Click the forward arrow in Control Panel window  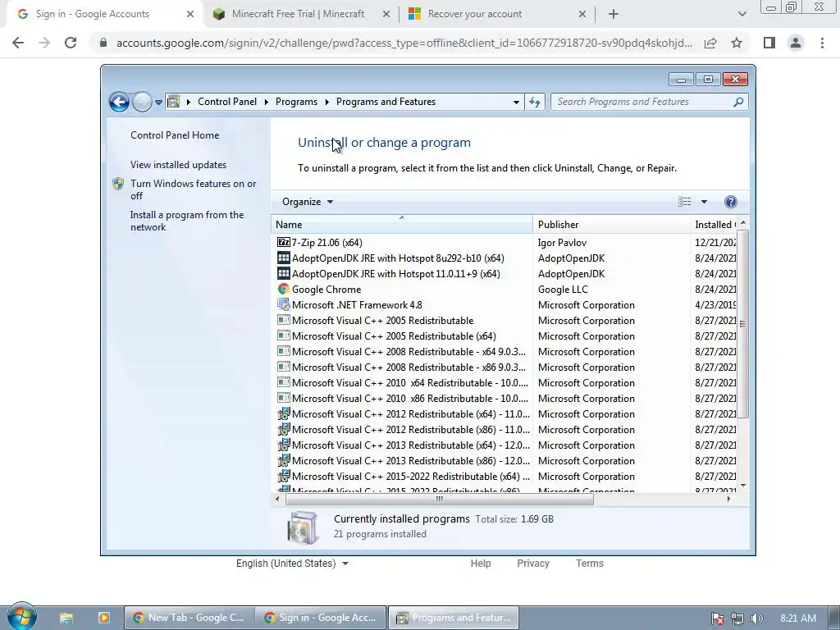[x=142, y=102]
